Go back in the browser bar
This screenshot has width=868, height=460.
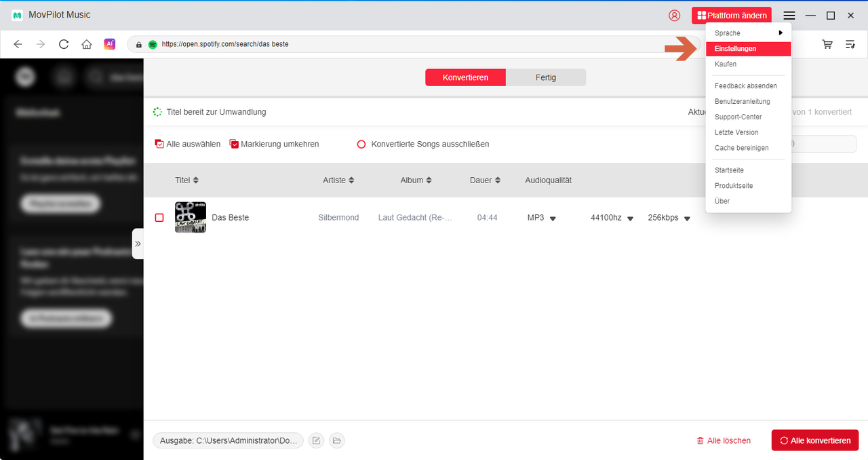[18, 44]
